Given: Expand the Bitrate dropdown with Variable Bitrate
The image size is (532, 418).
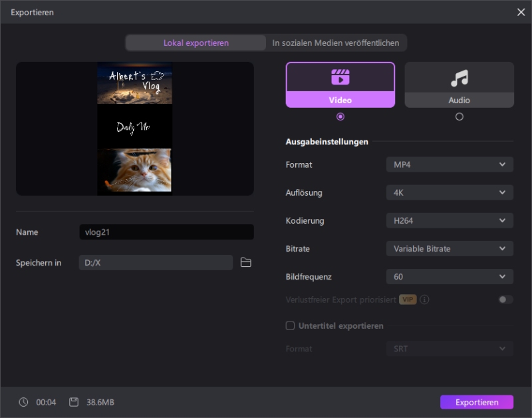Looking at the screenshot, I should 450,248.
